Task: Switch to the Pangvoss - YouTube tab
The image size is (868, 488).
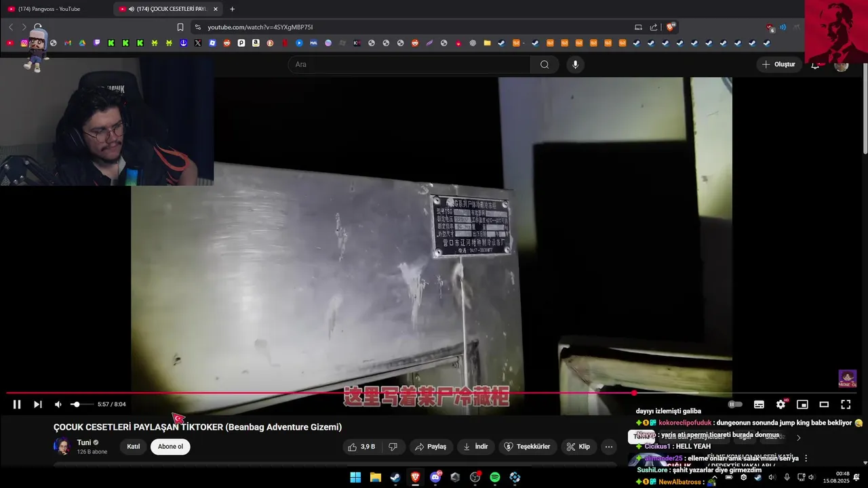Action: tap(55, 9)
